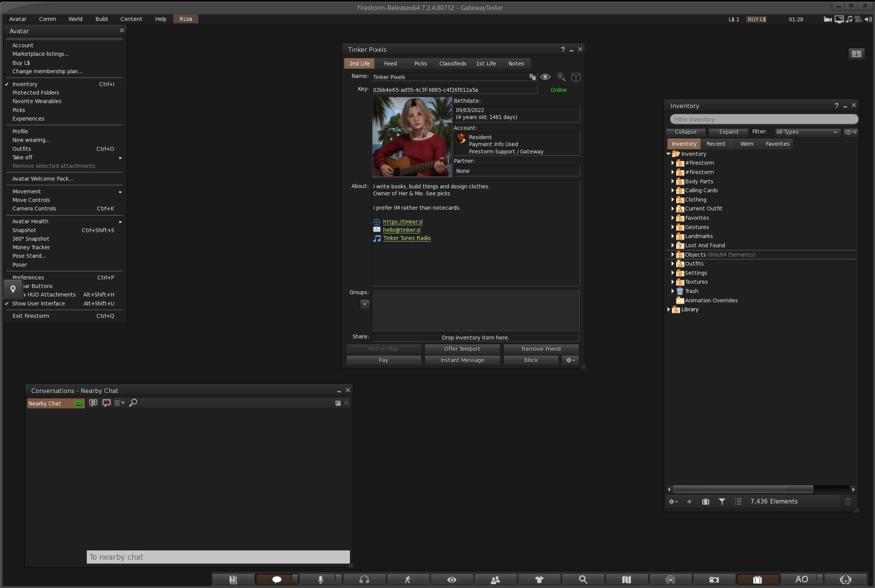
Task: Open the chat conversations toolbar button
Action: (x=277, y=579)
